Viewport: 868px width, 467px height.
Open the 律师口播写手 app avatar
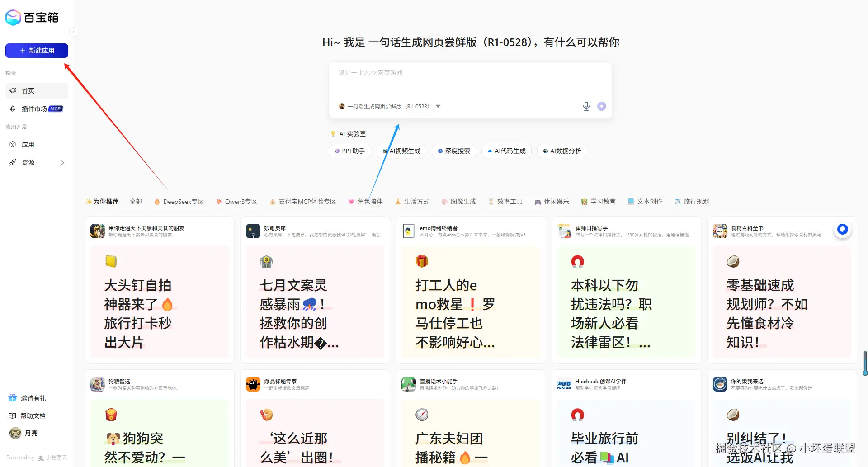[564, 231]
